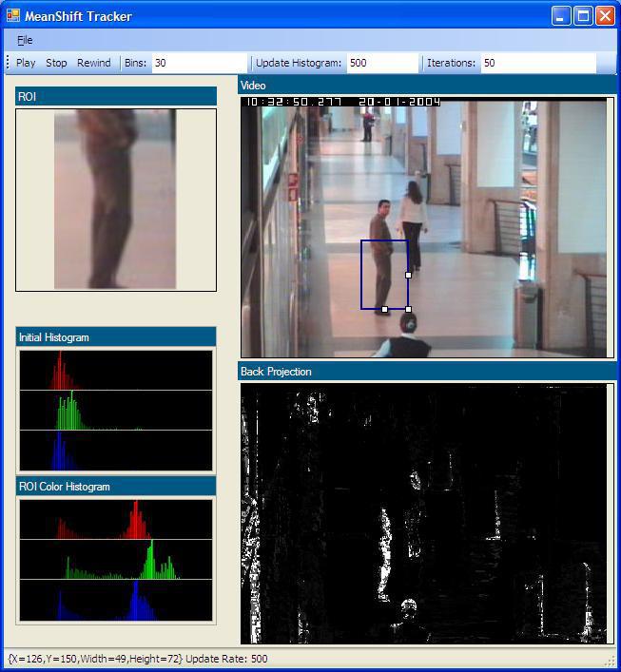Click the Initial Histogram red channel
This screenshot has width=621, height=672.
coord(116,371)
